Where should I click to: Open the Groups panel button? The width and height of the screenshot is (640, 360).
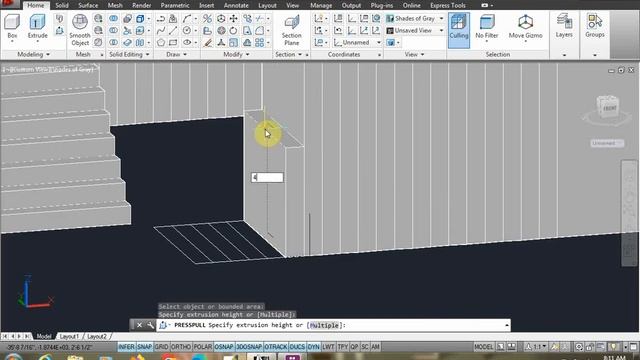[x=595, y=26]
